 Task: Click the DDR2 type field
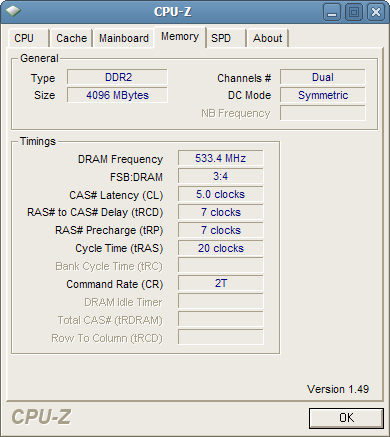tap(117, 77)
